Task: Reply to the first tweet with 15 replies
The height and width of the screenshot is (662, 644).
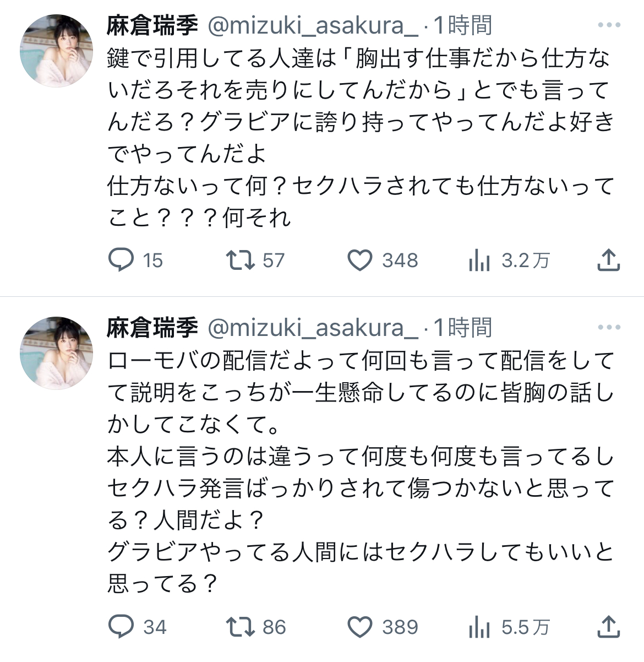Action: (122, 260)
